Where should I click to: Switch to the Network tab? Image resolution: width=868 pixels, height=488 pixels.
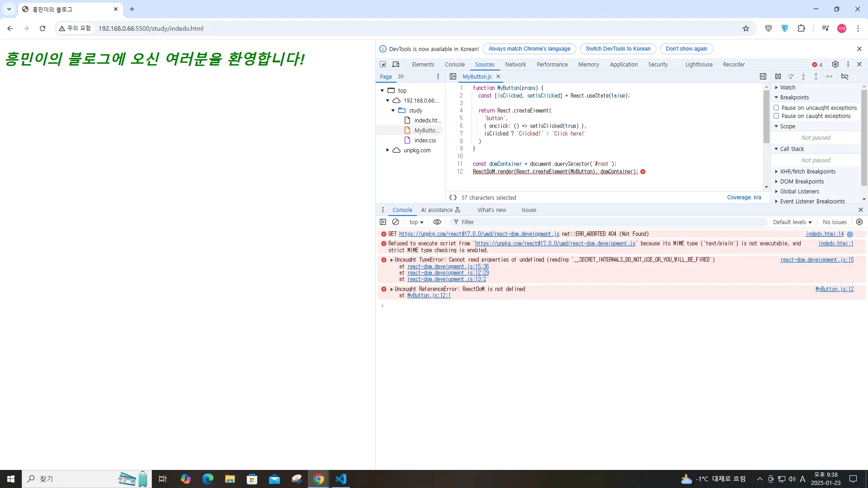coord(515,65)
